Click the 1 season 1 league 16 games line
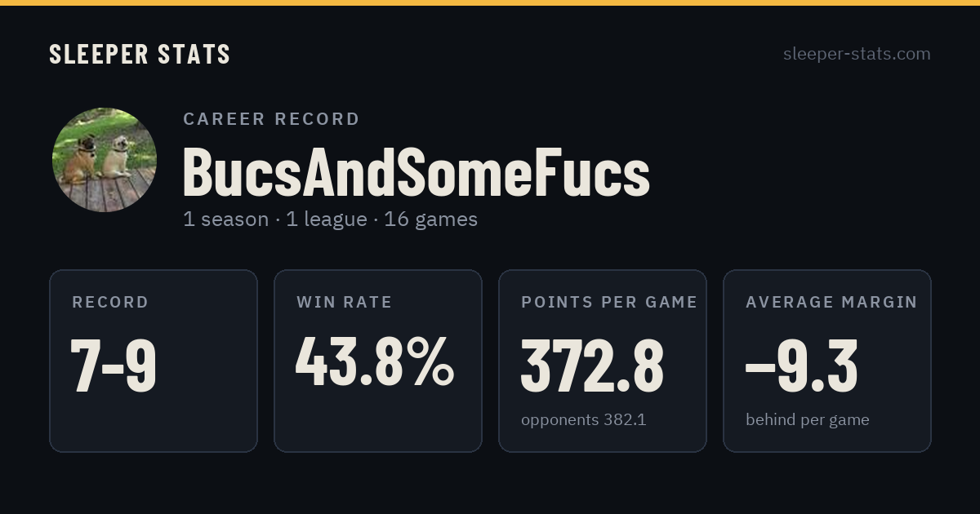 [x=330, y=219]
